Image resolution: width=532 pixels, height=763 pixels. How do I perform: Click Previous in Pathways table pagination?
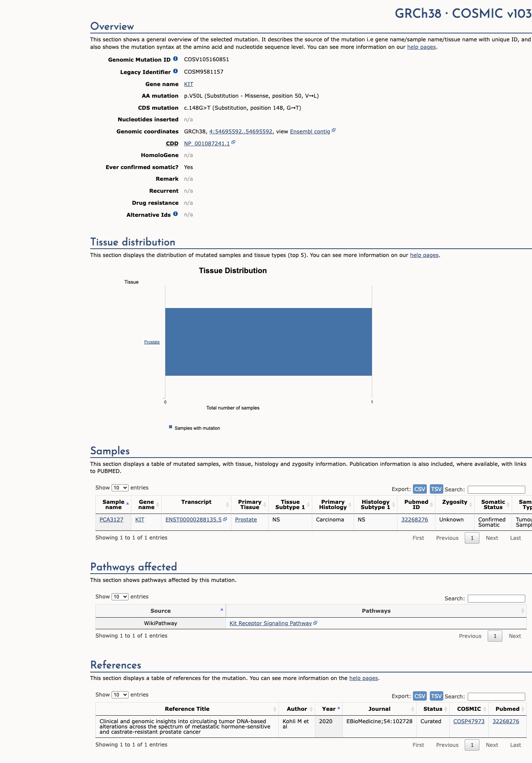click(x=470, y=636)
